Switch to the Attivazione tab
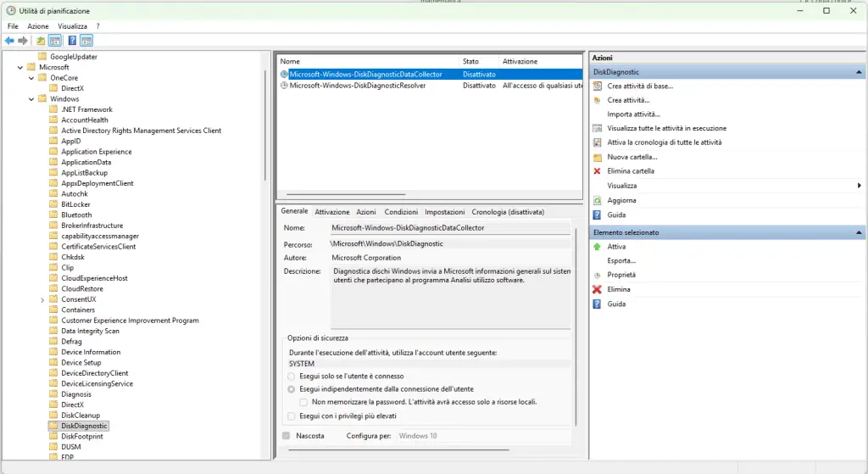 tap(332, 212)
